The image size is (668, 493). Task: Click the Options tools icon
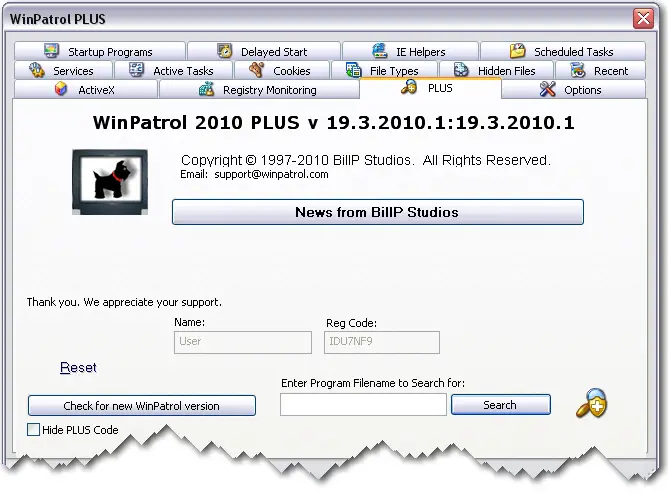(x=547, y=89)
